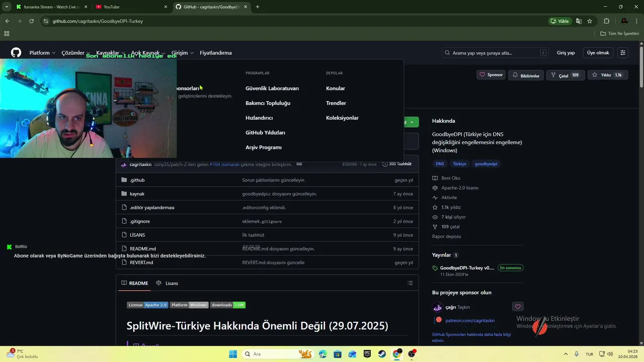The width and height of the screenshot is (644, 362).
Task: Open the Fiyatlandırma link
Action: tap(215, 53)
